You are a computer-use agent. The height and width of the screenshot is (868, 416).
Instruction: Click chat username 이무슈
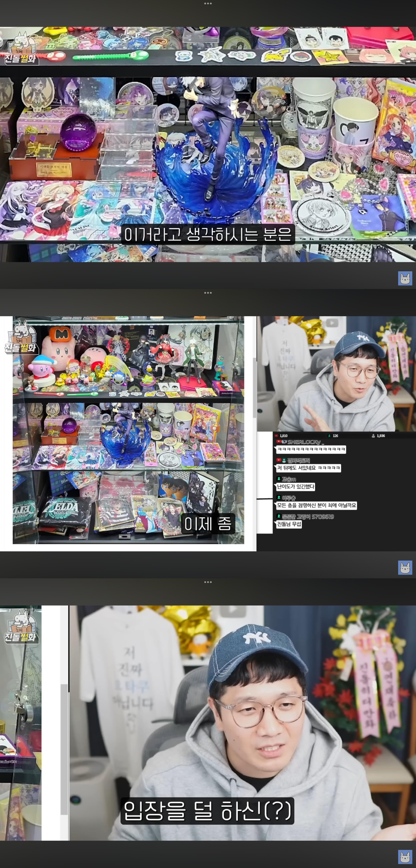click(x=288, y=498)
